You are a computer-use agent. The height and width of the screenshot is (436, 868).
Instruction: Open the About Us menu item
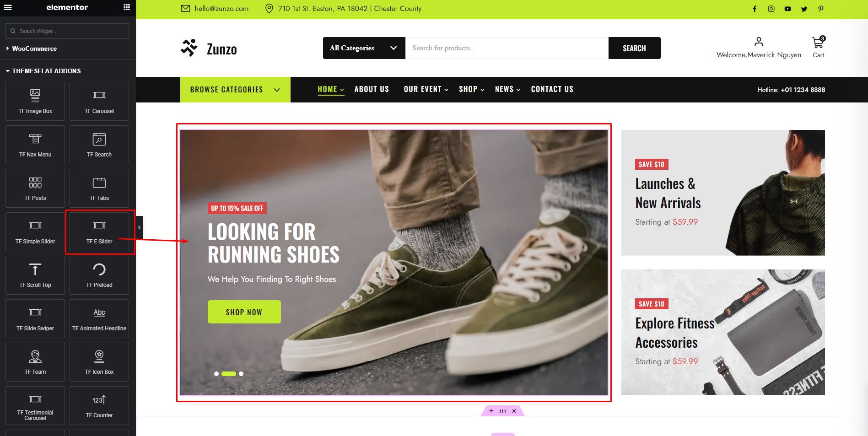click(x=372, y=89)
